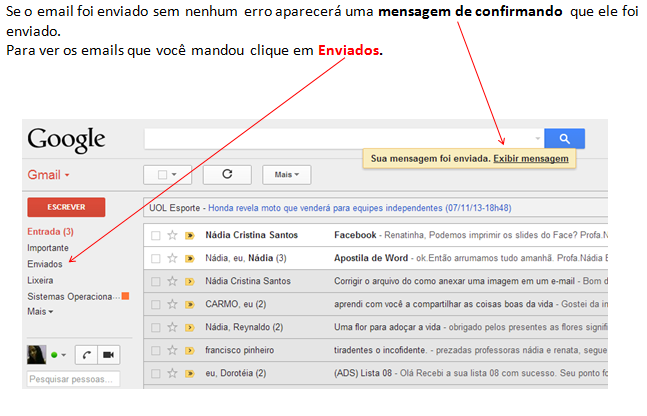Open the Honda revela moto UOL Esporte link
The image size is (647, 416).
pos(359,208)
